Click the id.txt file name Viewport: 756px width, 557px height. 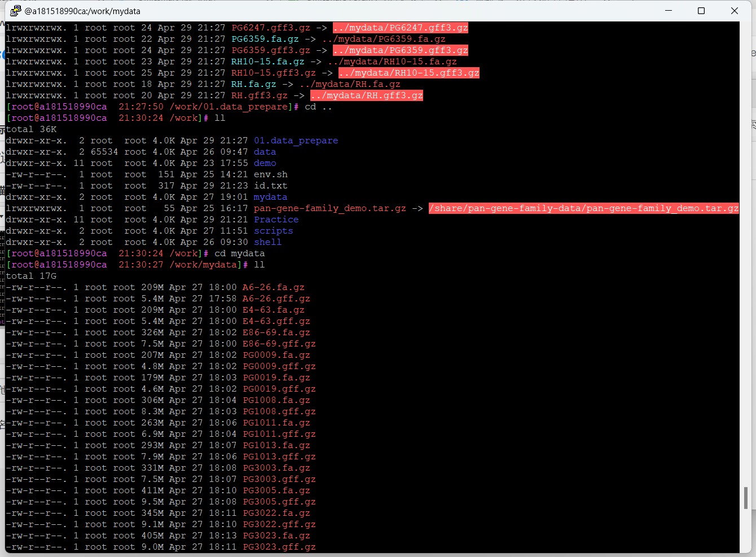coord(270,186)
